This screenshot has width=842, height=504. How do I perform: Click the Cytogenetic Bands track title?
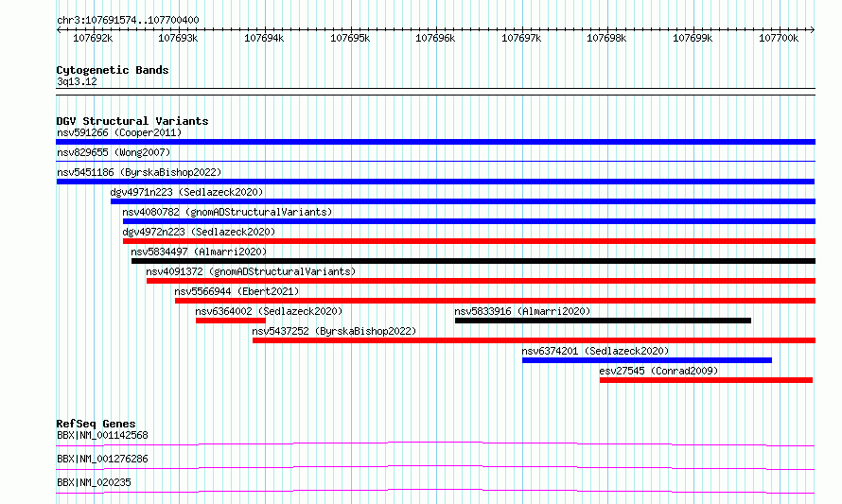[113, 70]
